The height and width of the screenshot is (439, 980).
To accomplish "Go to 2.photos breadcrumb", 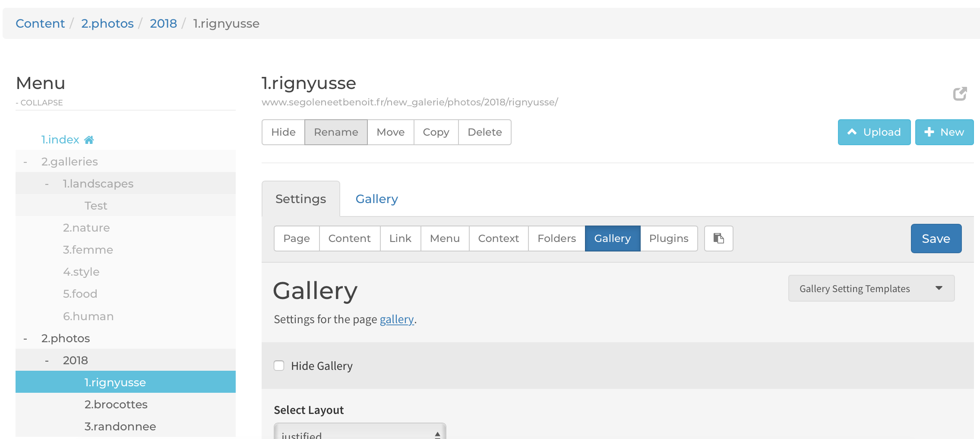I will (x=107, y=23).
